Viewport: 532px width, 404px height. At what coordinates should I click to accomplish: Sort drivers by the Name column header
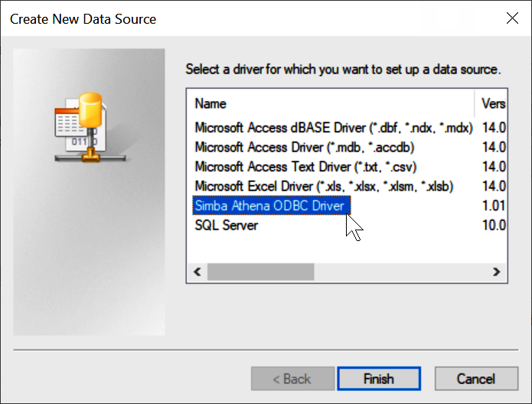point(329,103)
